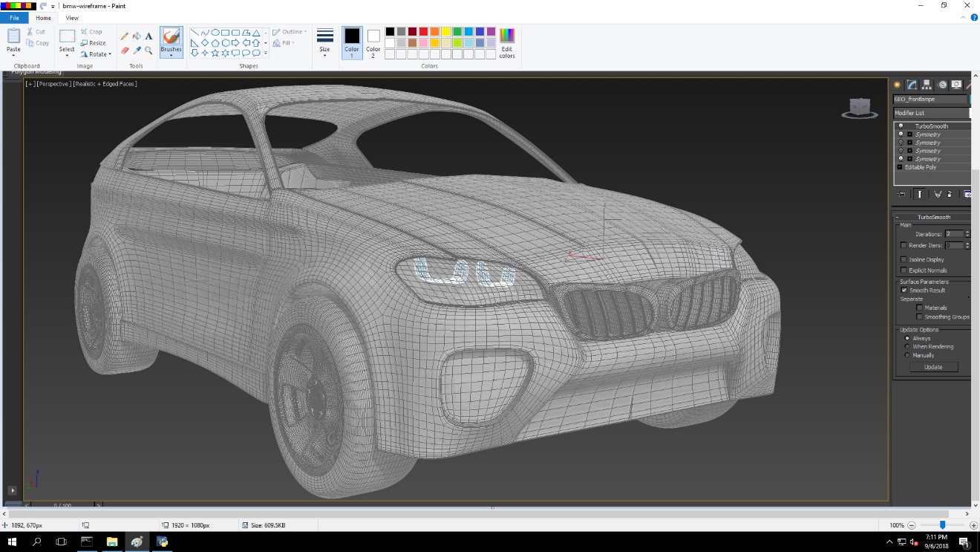Click the Redo icon in title bar
Viewport: 980px width, 552px height.
44,5
